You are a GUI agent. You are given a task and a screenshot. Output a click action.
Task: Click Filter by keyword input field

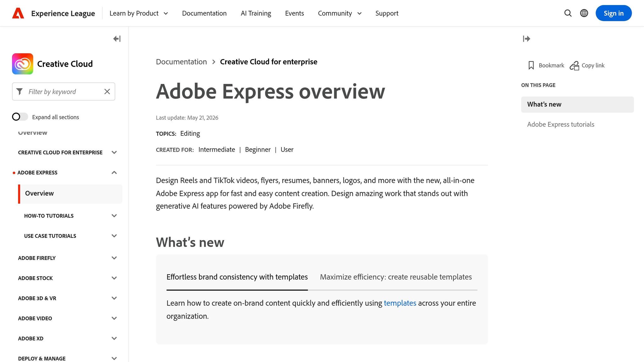[x=64, y=91]
